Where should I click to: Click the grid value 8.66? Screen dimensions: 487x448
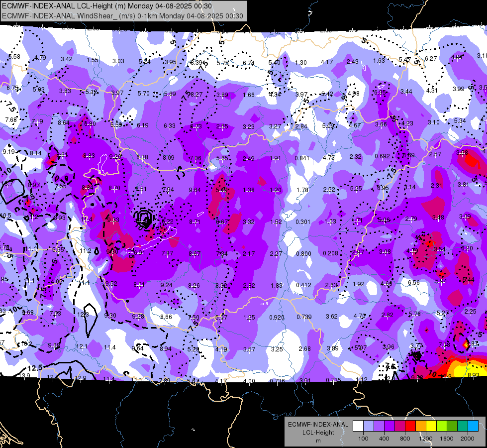166,317
